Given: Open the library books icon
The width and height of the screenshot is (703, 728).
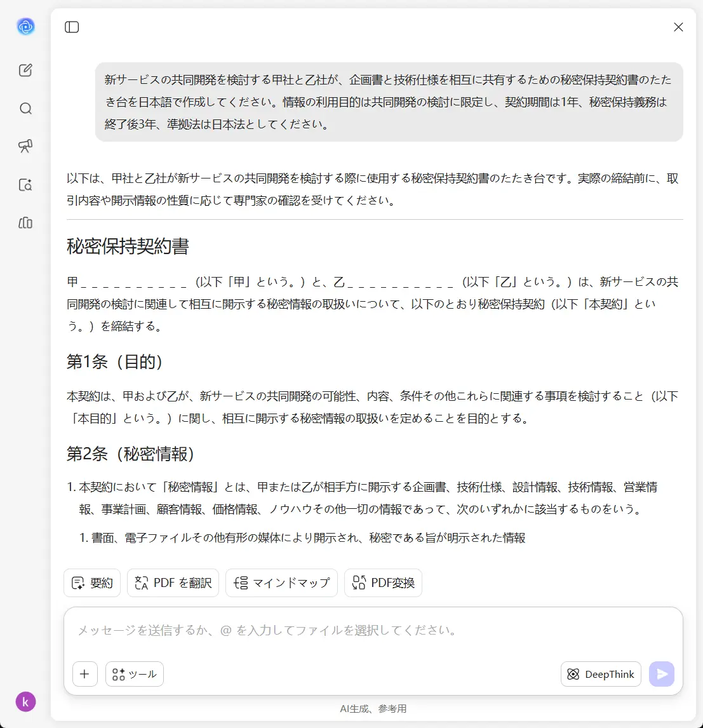Looking at the screenshot, I should (x=25, y=223).
